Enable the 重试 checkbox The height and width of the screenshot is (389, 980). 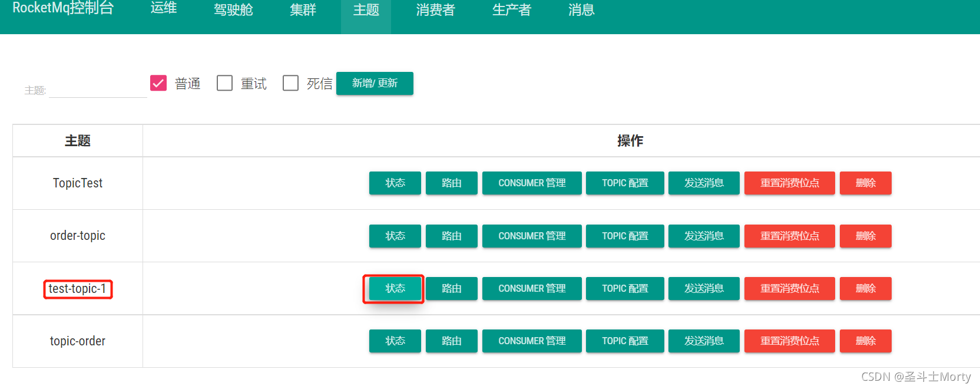coord(224,83)
